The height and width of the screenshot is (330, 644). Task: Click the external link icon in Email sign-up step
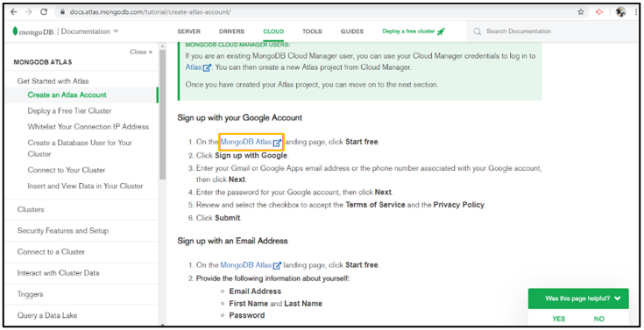tap(277, 265)
